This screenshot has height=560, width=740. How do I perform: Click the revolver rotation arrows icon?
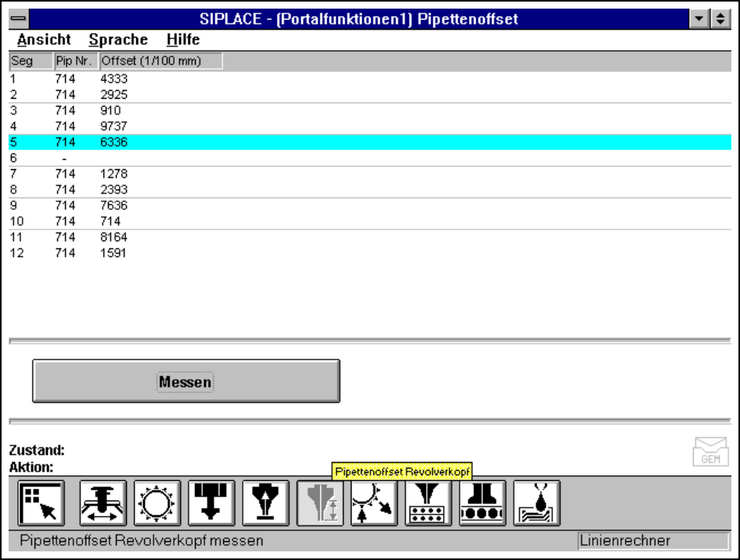[374, 504]
